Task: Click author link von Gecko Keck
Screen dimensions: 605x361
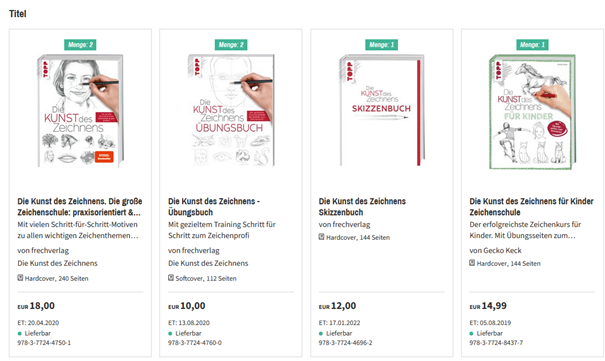Action: (495, 251)
